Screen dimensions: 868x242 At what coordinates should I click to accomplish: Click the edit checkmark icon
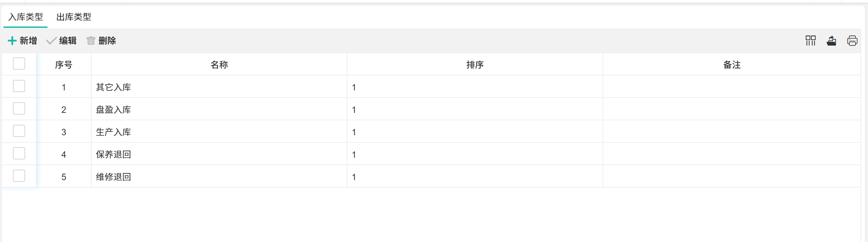coord(51,41)
